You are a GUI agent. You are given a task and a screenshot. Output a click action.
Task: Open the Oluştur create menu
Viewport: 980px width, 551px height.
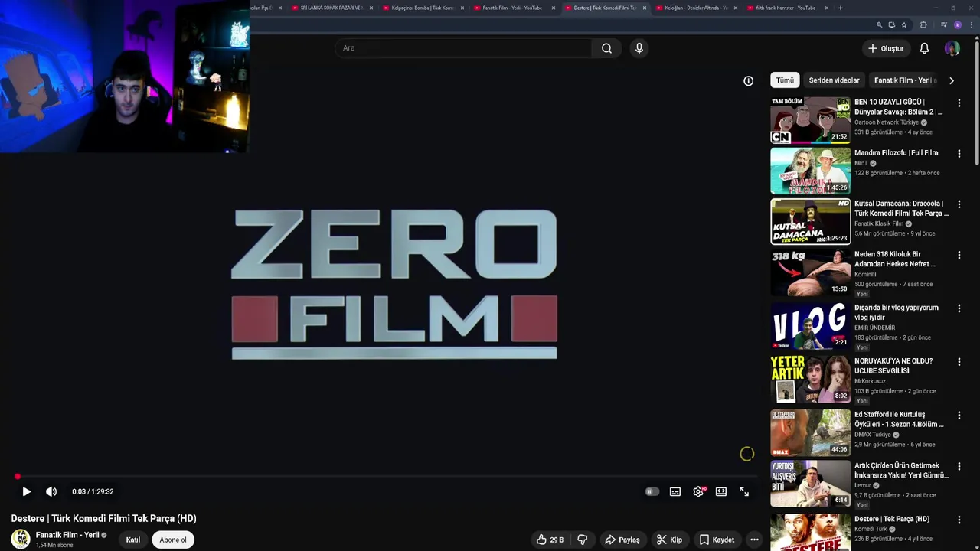pos(886,48)
